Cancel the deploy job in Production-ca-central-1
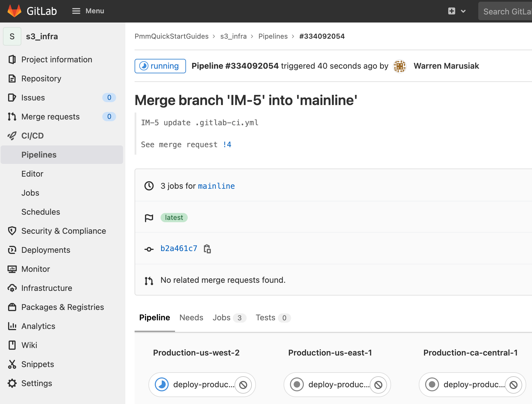The image size is (532, 404). [514, 384]
